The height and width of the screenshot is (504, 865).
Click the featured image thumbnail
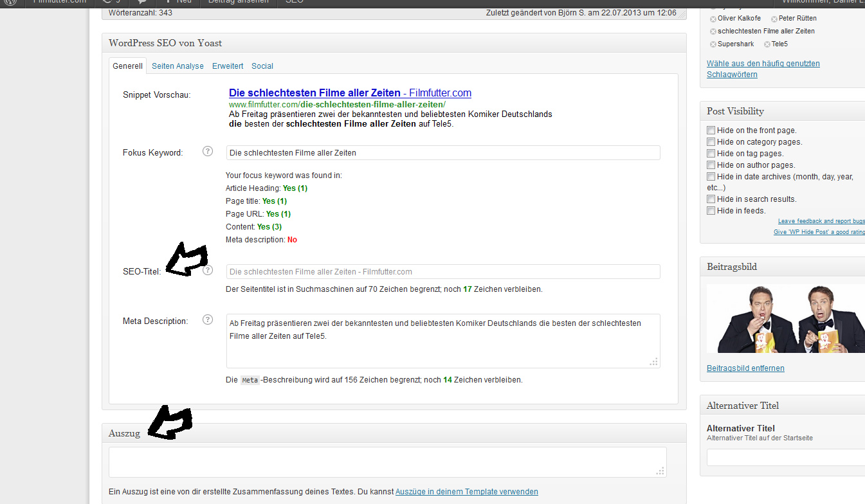tap(785, 318)
